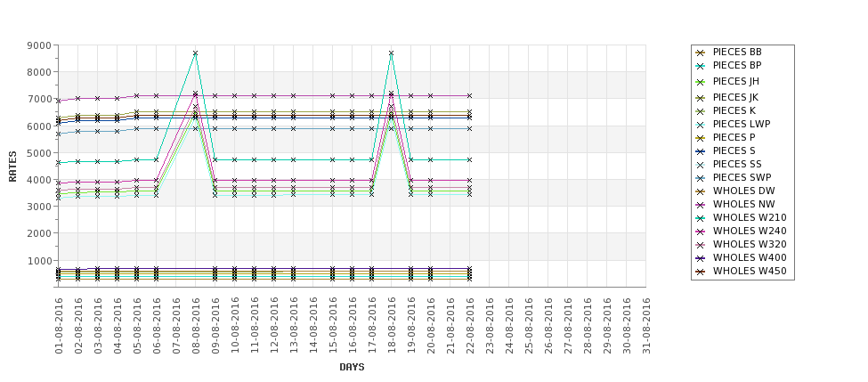Click the 7000 y-axis tick label
This screenshot has width=868, height=382.
click(x=39, y=99)
